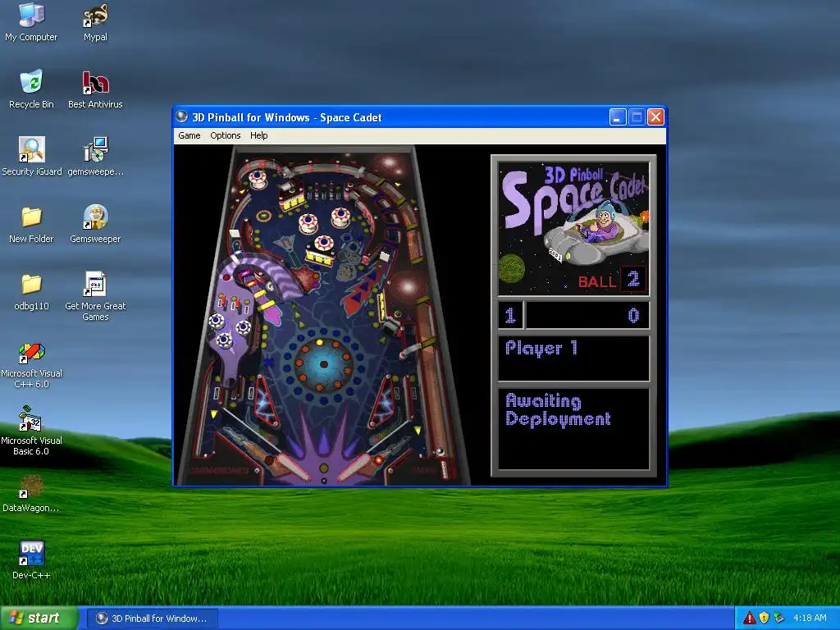Select the Dev-C++ desktop icon
This screenshot has width=840, height=630.
tap(31, 559)
